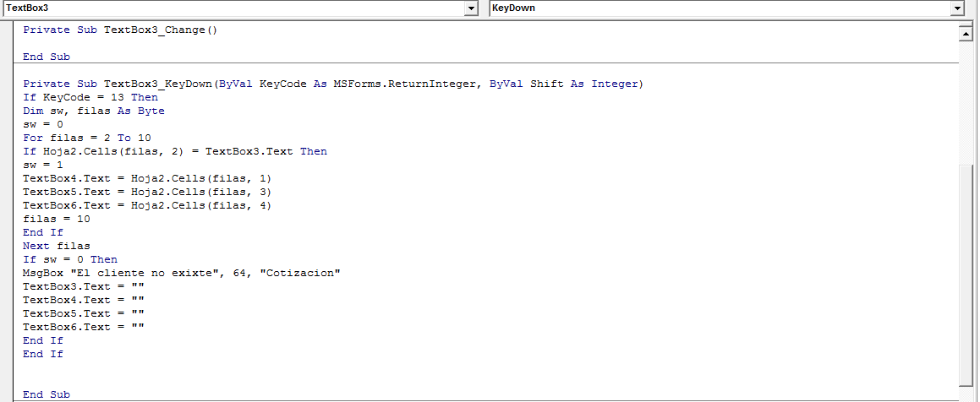The image size is (980, 402).
Task: Click the 'End Sub' line under TextBox3_Change
Action: coord(47,57)
